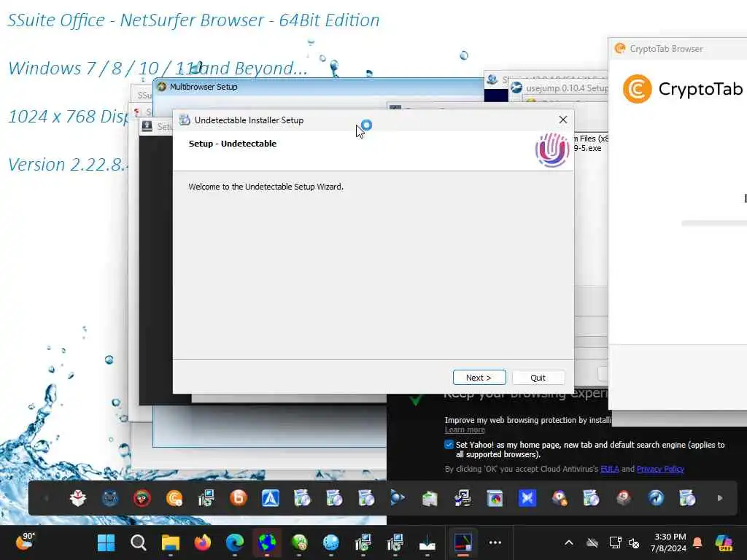Close the Undetectable Installer Setup window
The width and height of the screenshot is (747, 560).
562,120
